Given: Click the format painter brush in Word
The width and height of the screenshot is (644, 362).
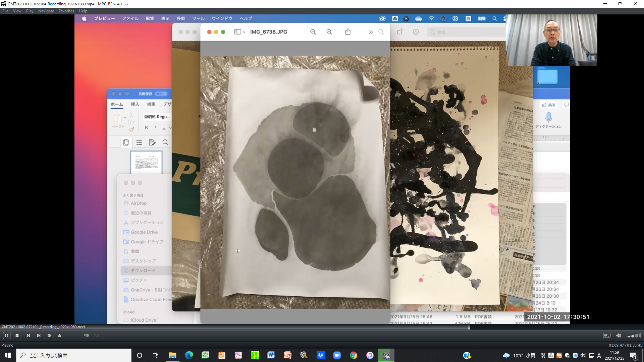Looking at the screenshot, I should [131, 129].
